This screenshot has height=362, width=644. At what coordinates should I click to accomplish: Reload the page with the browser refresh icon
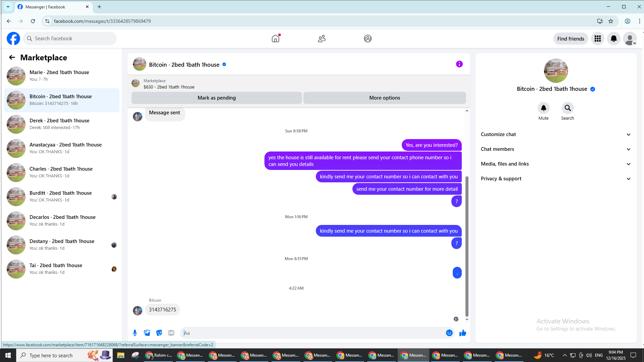pos(33,21)
